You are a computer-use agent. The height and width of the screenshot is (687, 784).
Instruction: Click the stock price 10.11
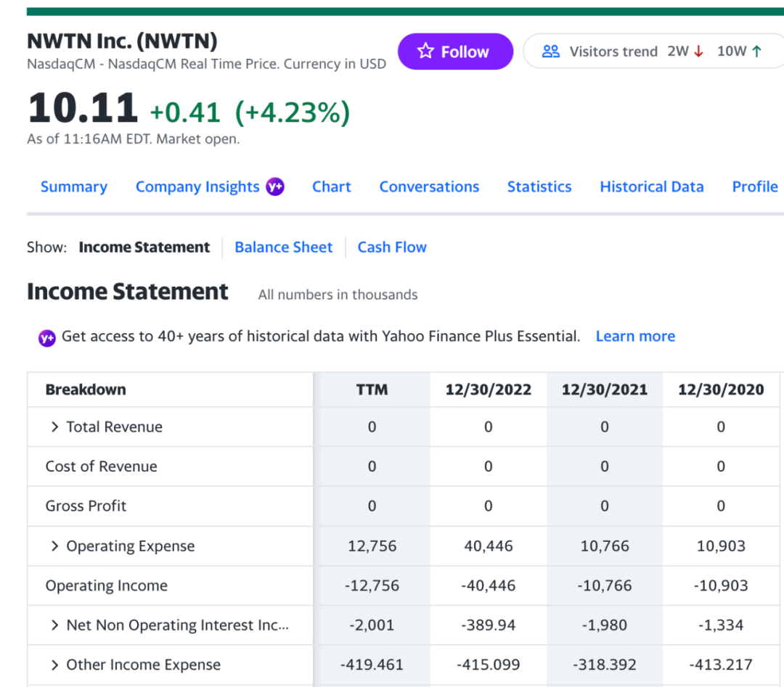coord(83,107)
